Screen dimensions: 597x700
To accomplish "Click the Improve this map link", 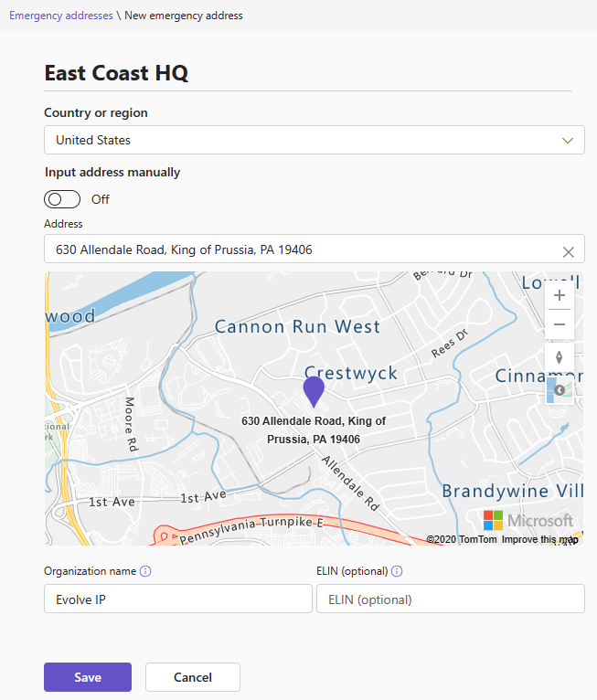I will [539, 539].
